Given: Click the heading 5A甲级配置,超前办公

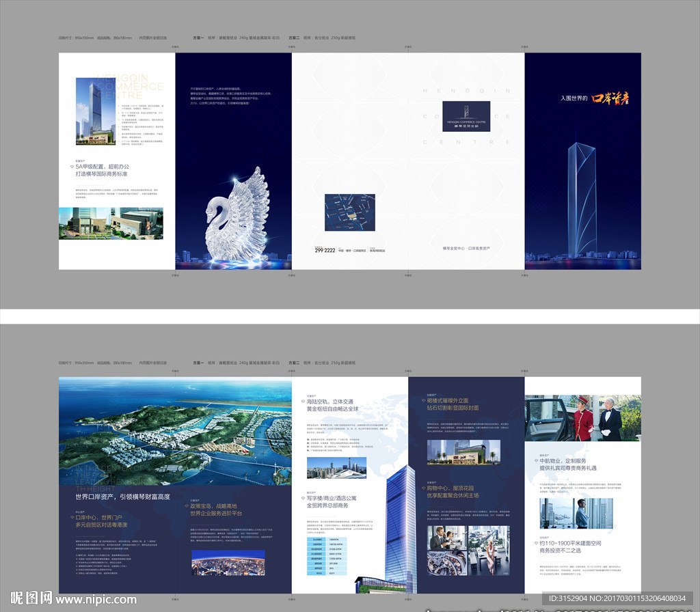Looking at the screenshot, I should [x=103, y=167].
